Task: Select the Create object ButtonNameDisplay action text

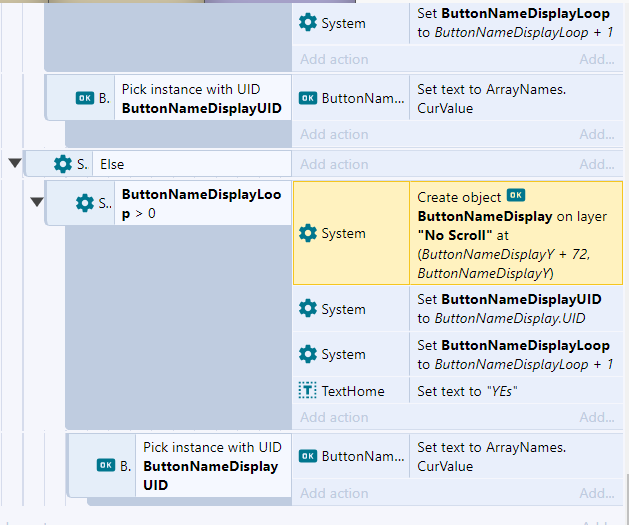Action: 516,233
